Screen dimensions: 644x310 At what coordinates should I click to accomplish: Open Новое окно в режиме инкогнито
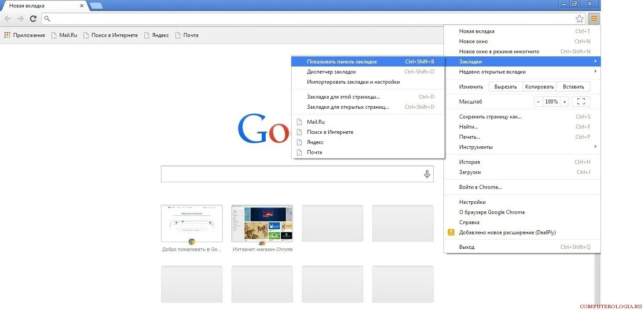tap(522, 52)
